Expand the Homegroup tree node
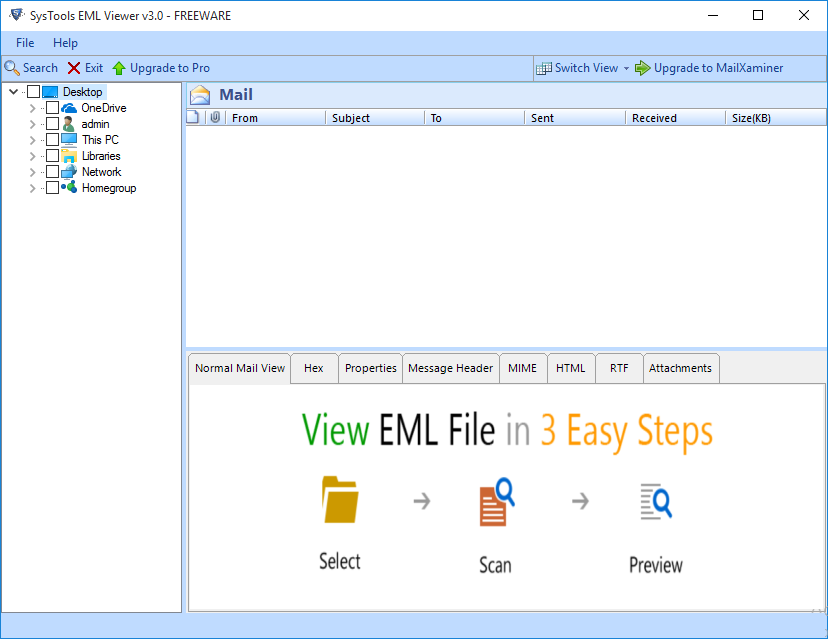 [x=33, y=188]
